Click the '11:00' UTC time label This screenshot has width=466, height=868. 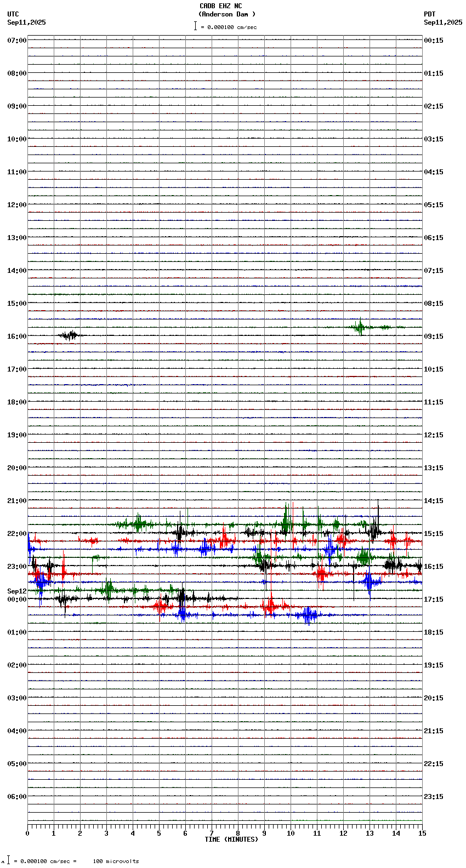pos(17,172)
